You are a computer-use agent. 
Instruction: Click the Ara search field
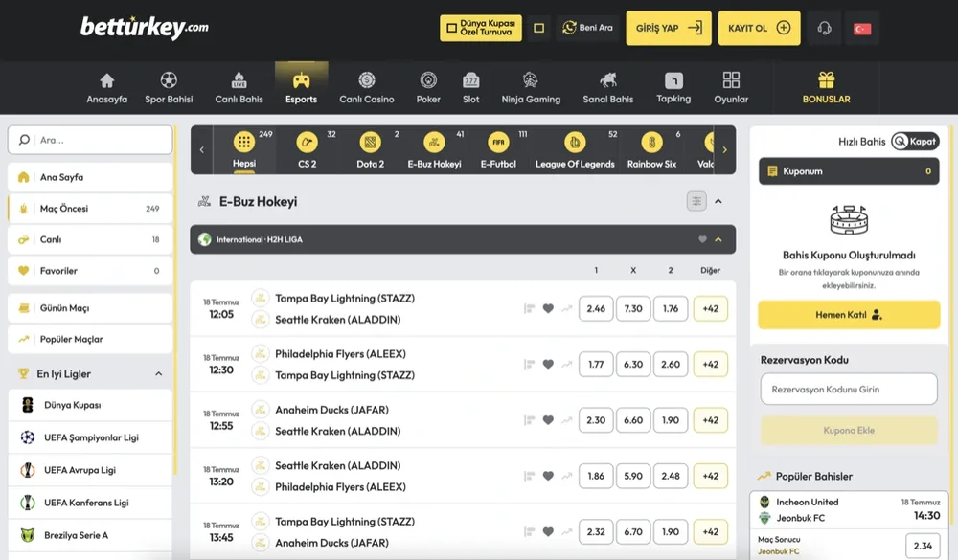(90, 140)
